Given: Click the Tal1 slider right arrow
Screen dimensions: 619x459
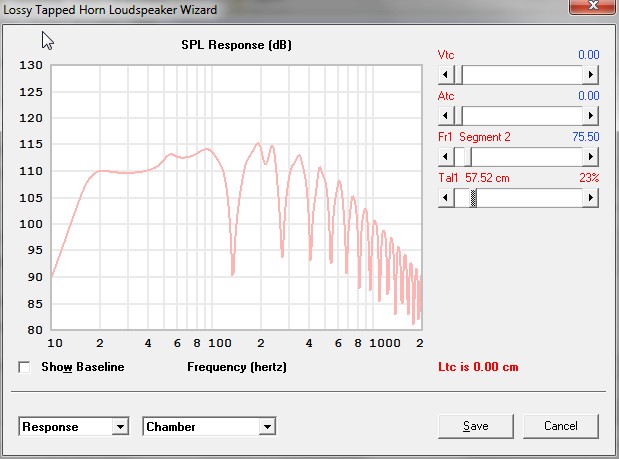Looking at the screenshot, I should (x=591, y=198).
